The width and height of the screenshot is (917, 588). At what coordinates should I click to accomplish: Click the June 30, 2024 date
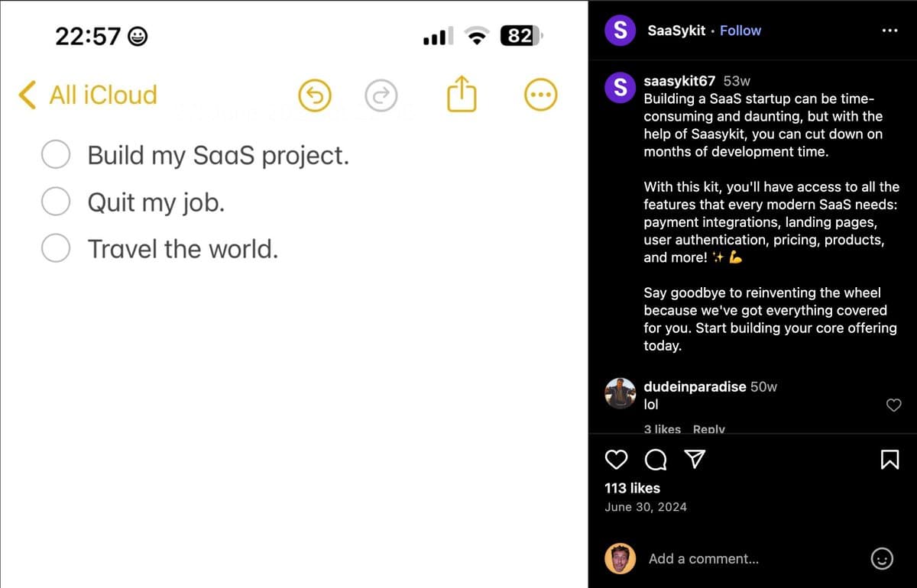(646, 507)
